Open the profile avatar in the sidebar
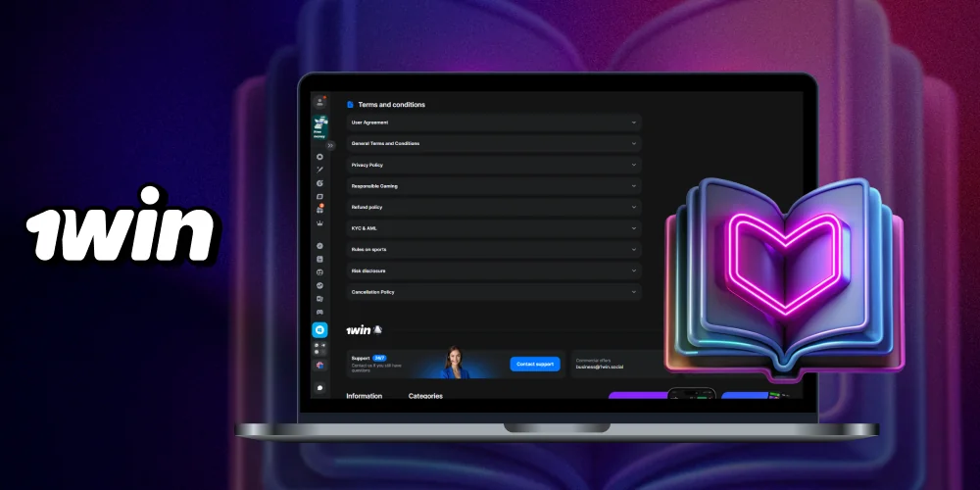 320,102
